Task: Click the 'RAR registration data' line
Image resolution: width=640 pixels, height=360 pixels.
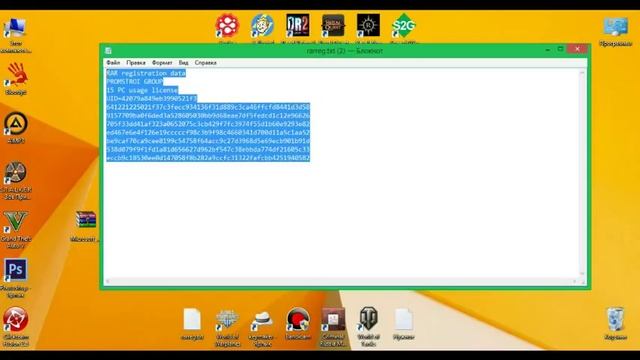Action: click(146, 73)
